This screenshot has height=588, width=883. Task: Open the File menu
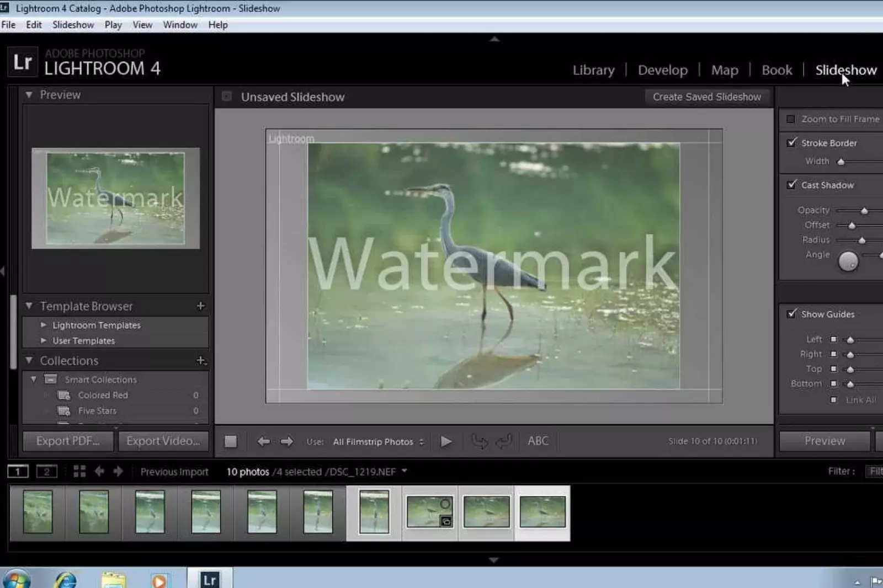pyautogui.click(x=8, y=25)
